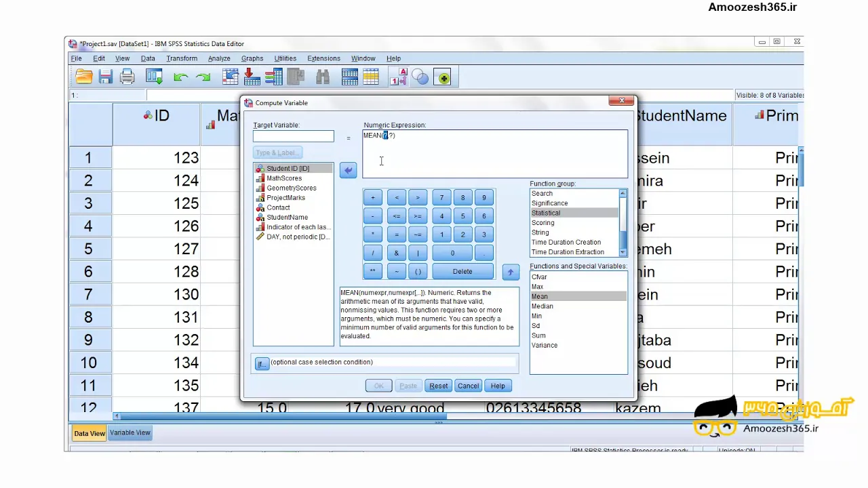Viewport: 868px width, 488px height.
Task: Click the Cancel button in Compute Variable
Action: click(468, 386)
